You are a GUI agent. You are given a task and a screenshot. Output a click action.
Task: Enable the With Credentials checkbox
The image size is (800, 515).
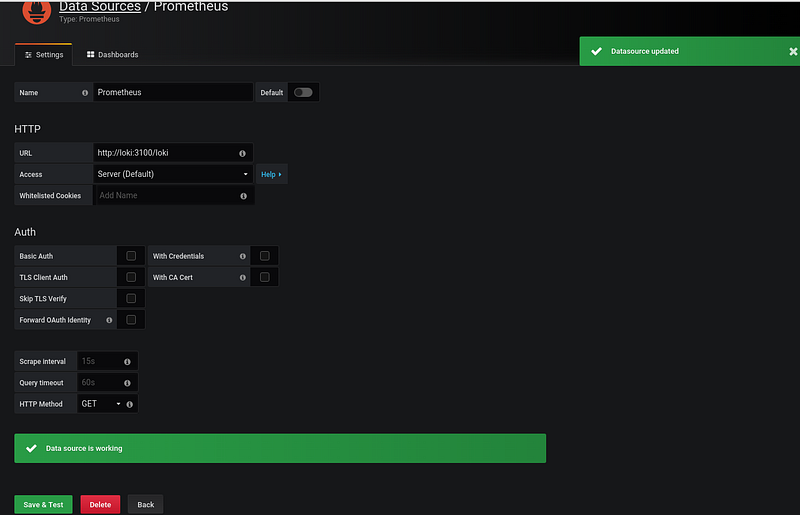264,256
